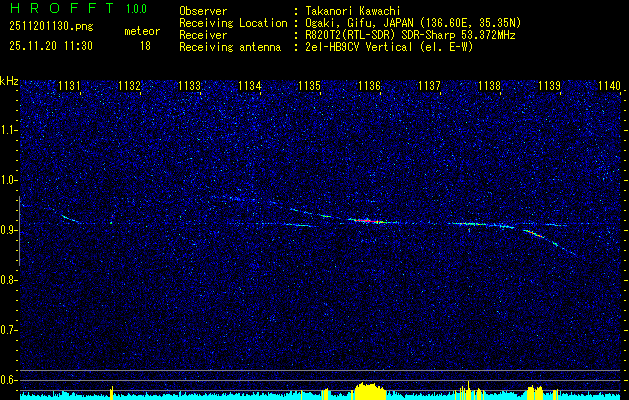
Task: Click the 0.9 frequency axis label
Action: point(8,230)
